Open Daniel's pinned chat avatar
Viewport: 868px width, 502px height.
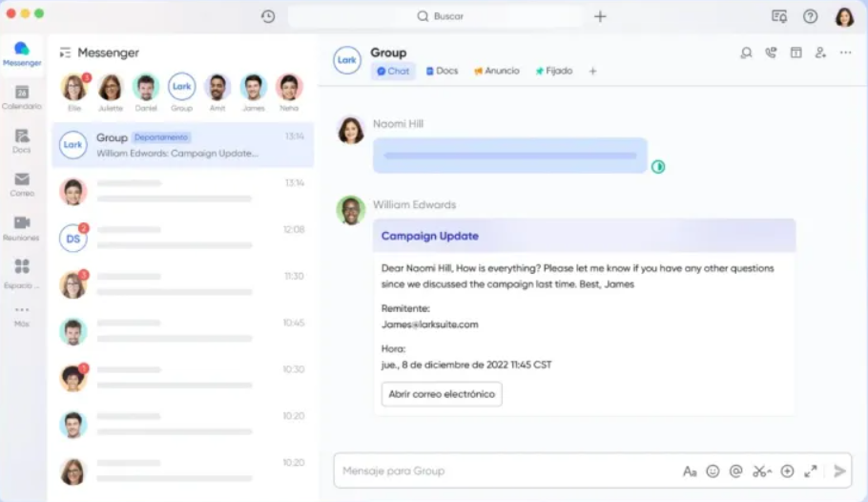146,87
